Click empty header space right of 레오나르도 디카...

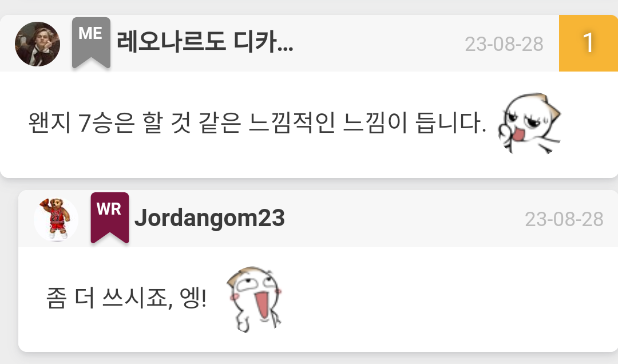coord(378,43)
